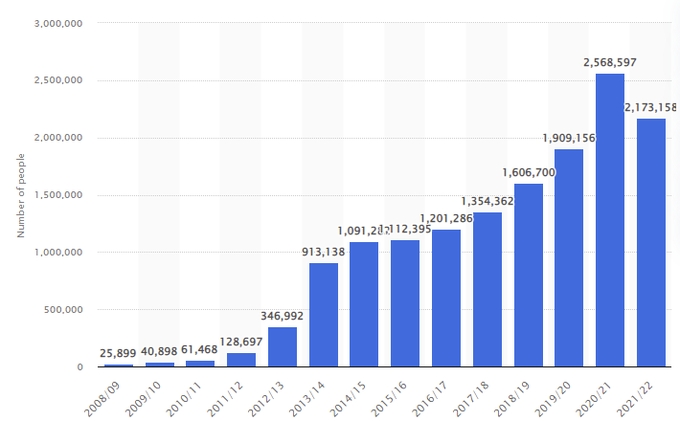Click the 2008/09 bar in the chart
Viewport: 680px width, 421px height.
(118, 365)
